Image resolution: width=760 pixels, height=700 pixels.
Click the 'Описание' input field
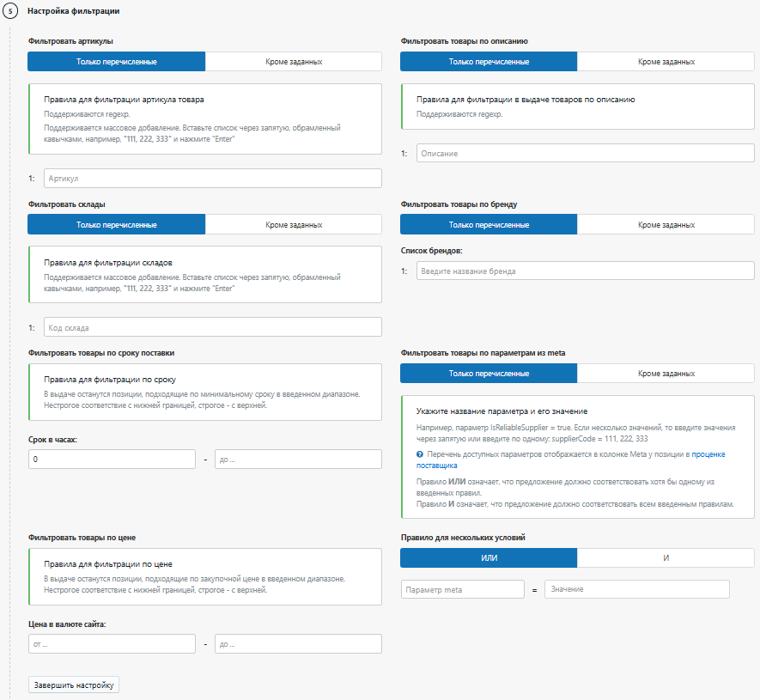click(x=585, y=153)
